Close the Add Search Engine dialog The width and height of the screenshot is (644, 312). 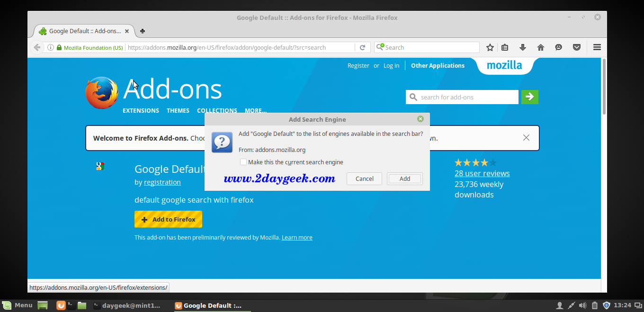(420, 119)
